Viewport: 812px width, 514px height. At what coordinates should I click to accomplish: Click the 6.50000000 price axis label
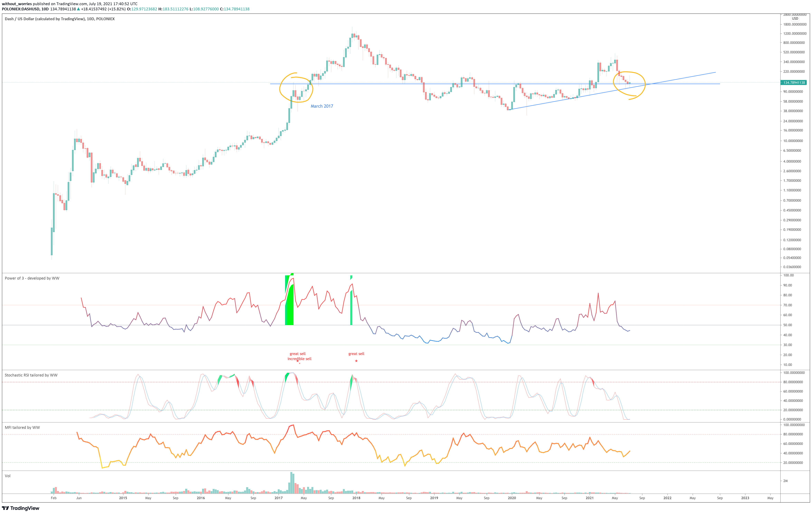coord(792,150)
